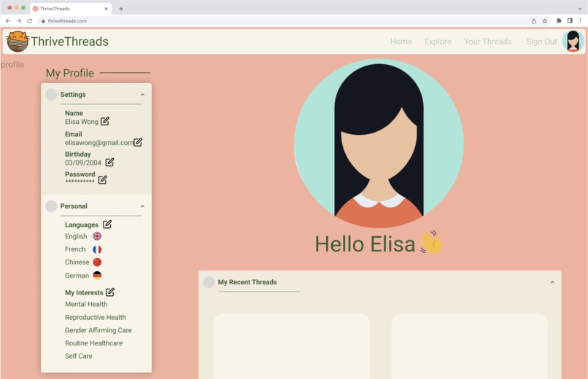Click the masked password asterisks
The width and height of the screenshot is (588, 379).
coord(80,181)
